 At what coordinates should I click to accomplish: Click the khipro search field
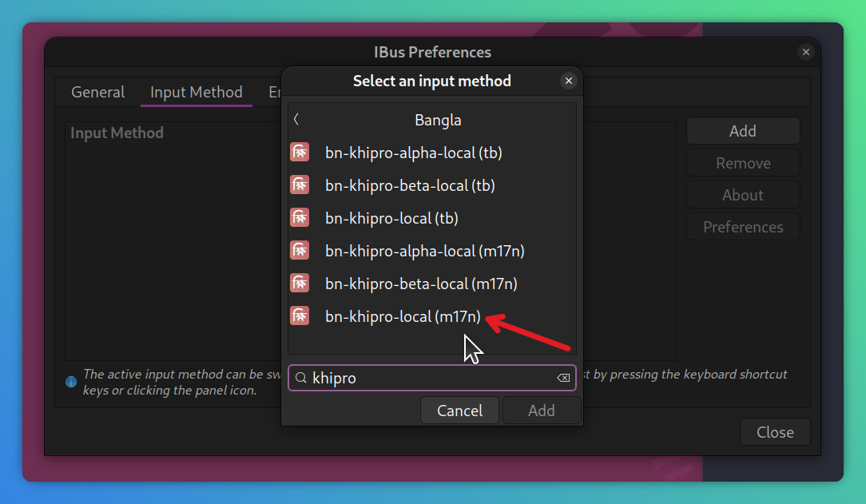pos(432,378)
